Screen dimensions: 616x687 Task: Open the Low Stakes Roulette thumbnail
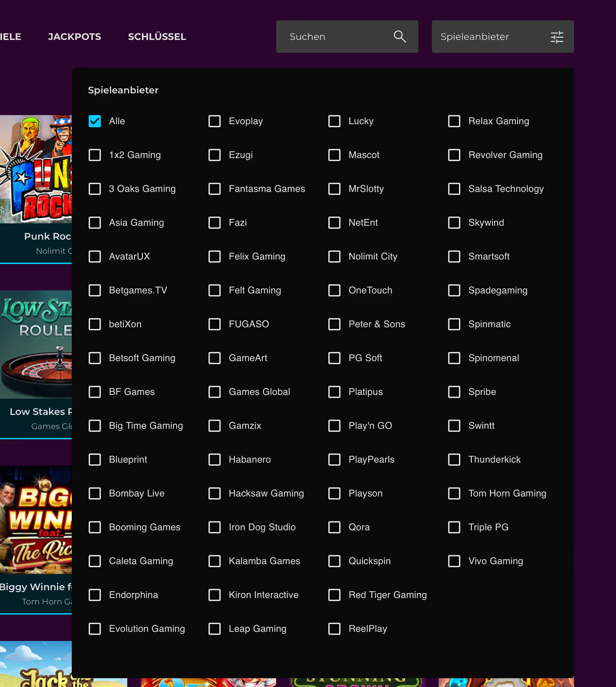pos(36,345)
